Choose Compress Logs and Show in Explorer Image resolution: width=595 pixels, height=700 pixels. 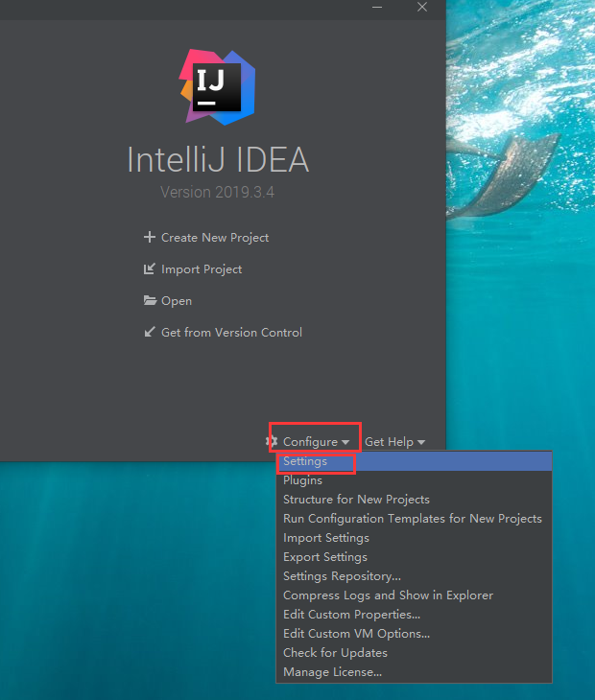(414, 595)
